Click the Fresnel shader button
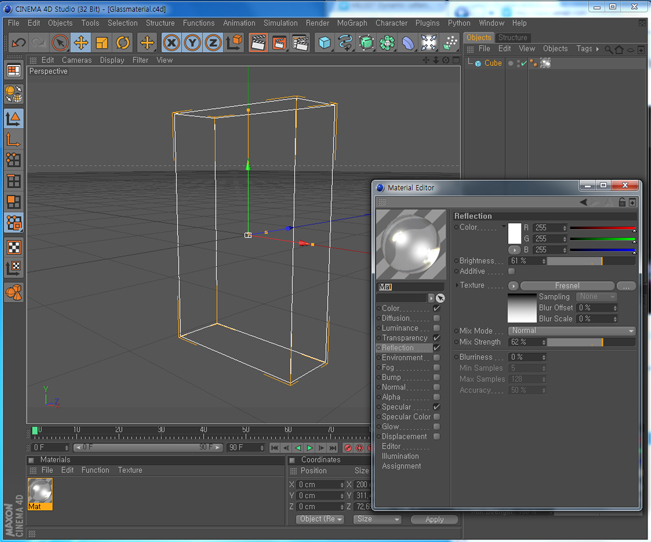The width and height of the screenshot is (651, 542). 567,286
